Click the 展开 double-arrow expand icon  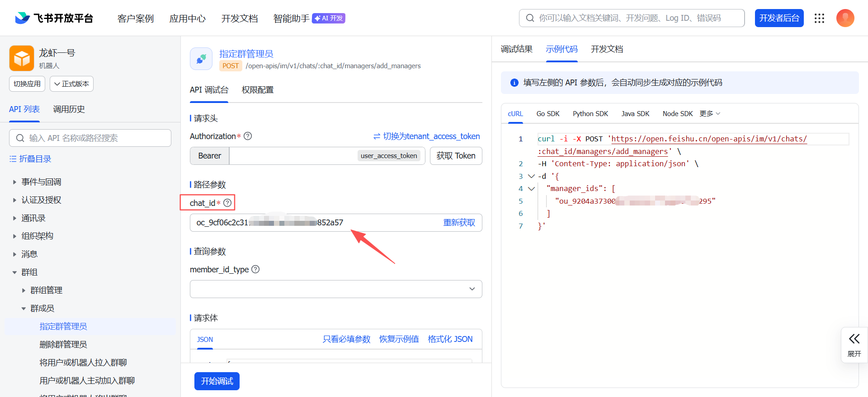click(854, 339)
